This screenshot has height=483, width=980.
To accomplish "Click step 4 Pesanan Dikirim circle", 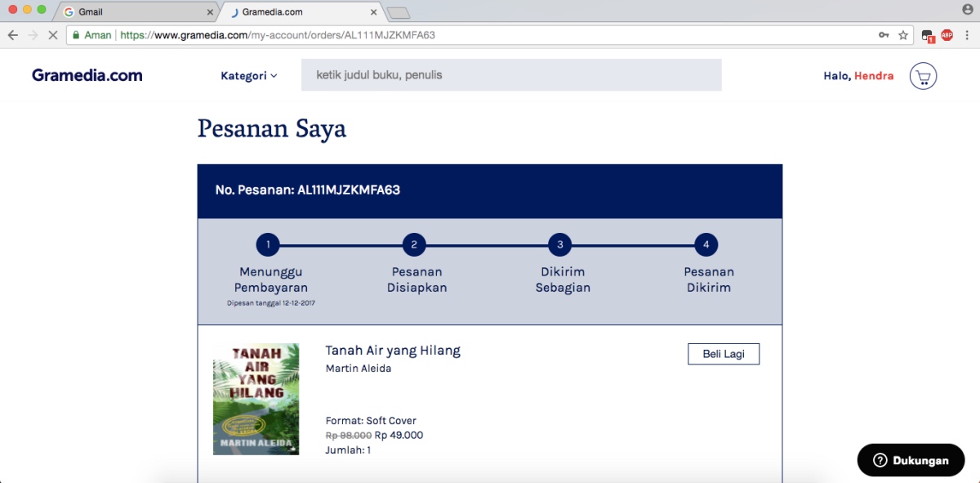I will 706,244.
